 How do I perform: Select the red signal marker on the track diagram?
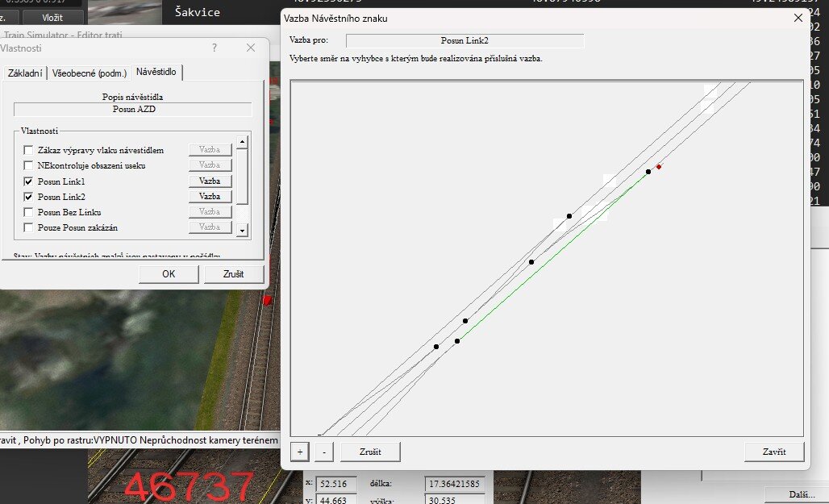point(659,167)
